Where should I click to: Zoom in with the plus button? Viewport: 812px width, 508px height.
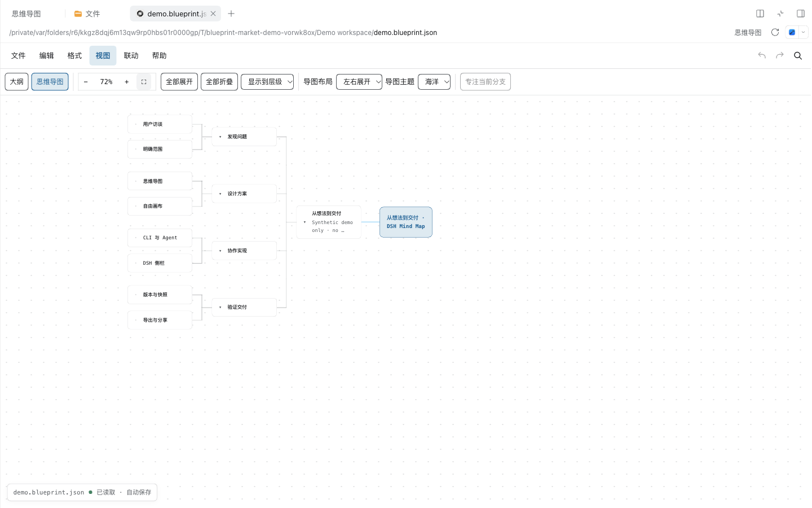tap(127, 82)
